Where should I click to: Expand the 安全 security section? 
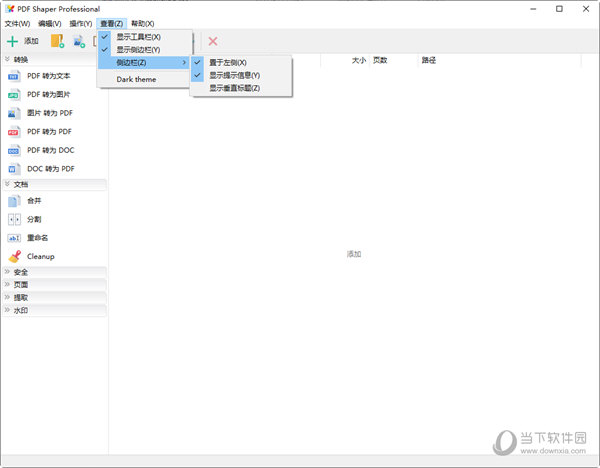point(54,272)
